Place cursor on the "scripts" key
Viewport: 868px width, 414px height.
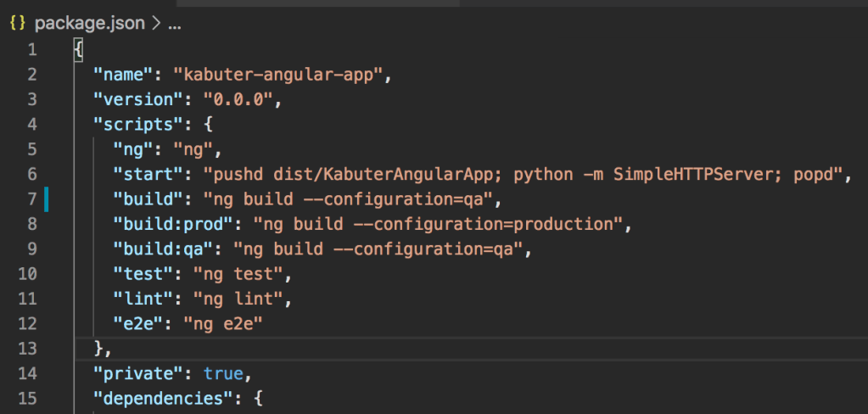click(134, 126)
